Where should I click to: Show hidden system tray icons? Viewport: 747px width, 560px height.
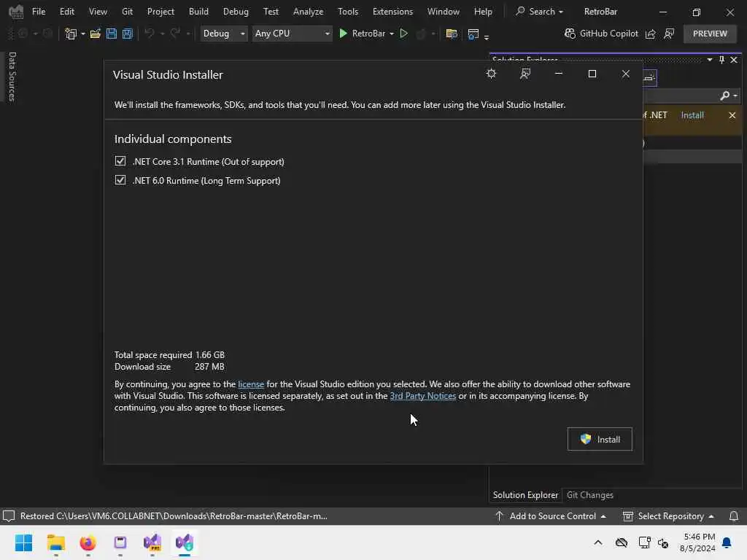(598, 542)
